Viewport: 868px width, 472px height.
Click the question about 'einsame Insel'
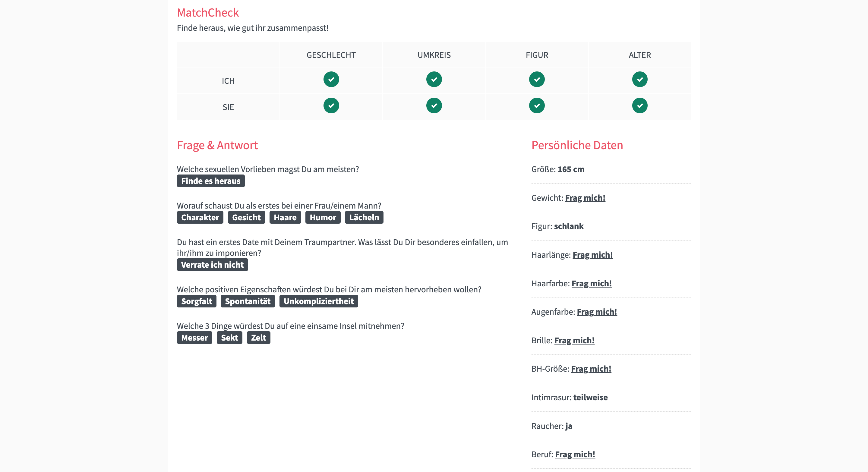point(290,326)
